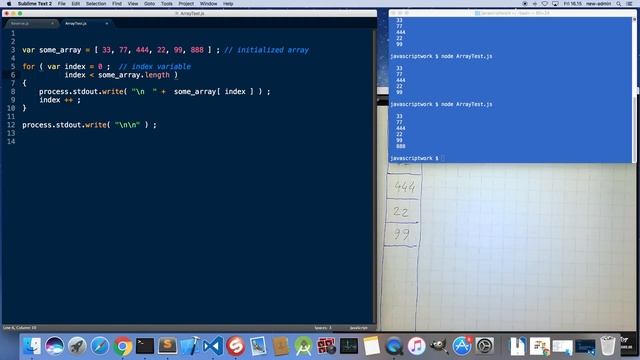The height and width of the screenshot is (360, 640).
Task: Click line number 12 in gutter
Action: click(x=11, y=125)
